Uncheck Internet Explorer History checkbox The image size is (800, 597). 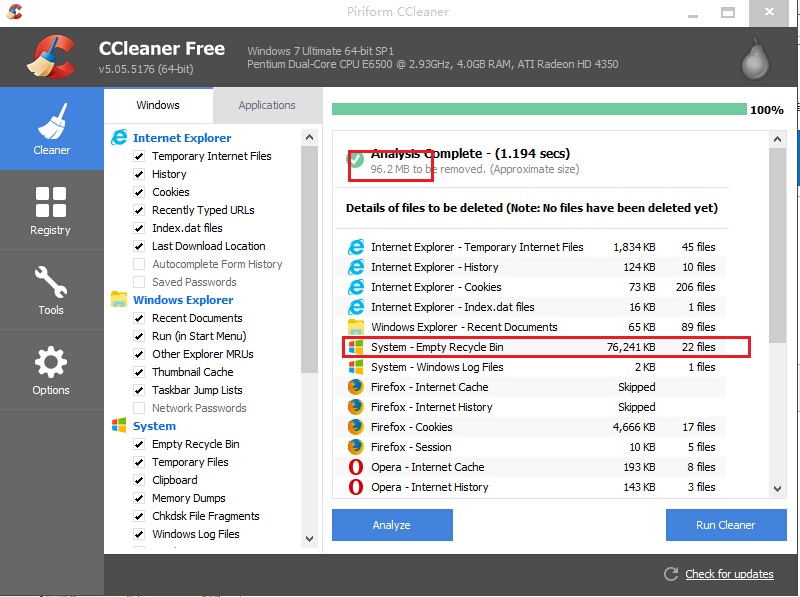pyautogui.click(x=139, y=174)
